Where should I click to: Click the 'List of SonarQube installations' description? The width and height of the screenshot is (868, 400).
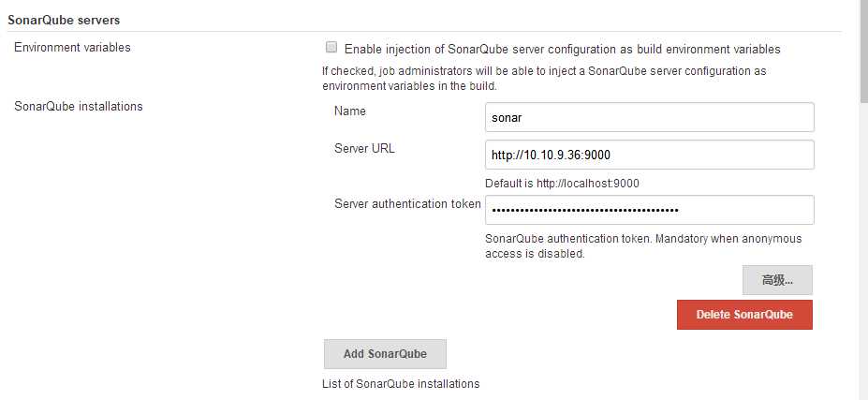[x=401, y=384]
